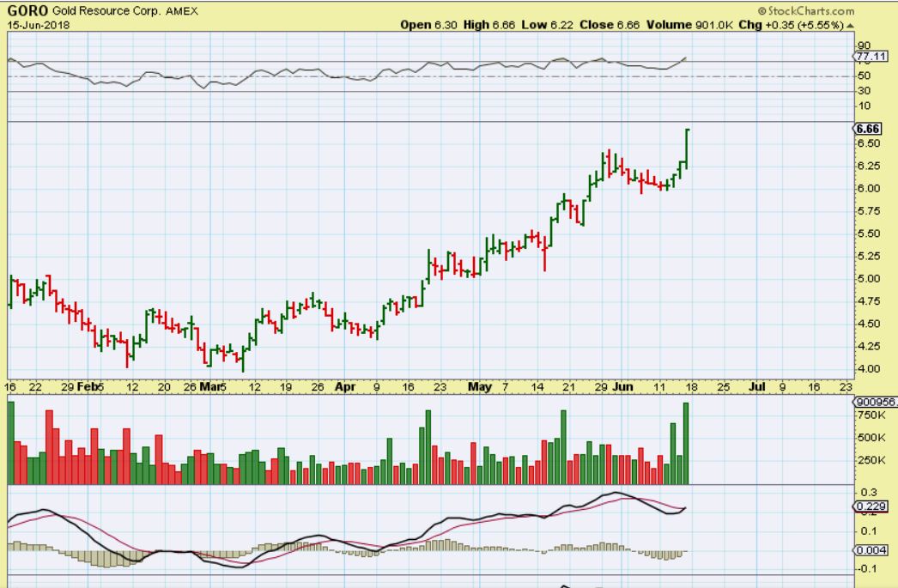Select the Apr label on date axis
898x588 pixels.
[344, 387]
